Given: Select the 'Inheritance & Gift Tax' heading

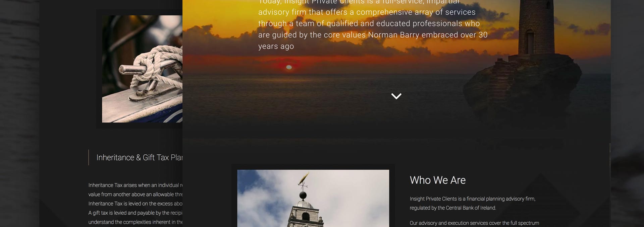Looking at the screenshot, I should (140, 157).
